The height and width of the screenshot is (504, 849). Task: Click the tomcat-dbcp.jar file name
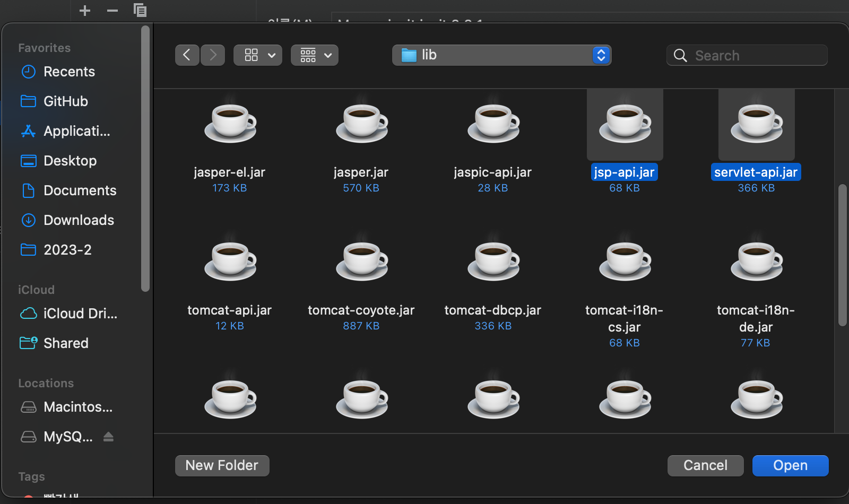click(493, 310)
